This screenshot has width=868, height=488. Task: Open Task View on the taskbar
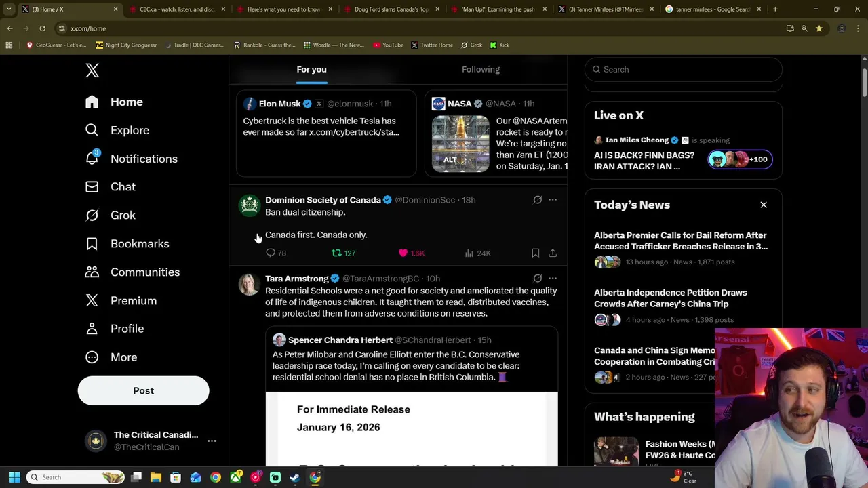click(136, 477)
